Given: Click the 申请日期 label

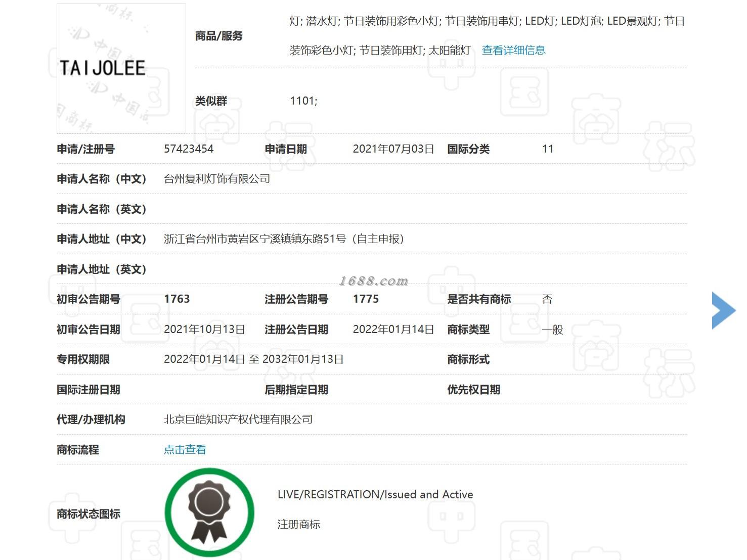Looking at the screenshot, I should [x=286, y=149].
